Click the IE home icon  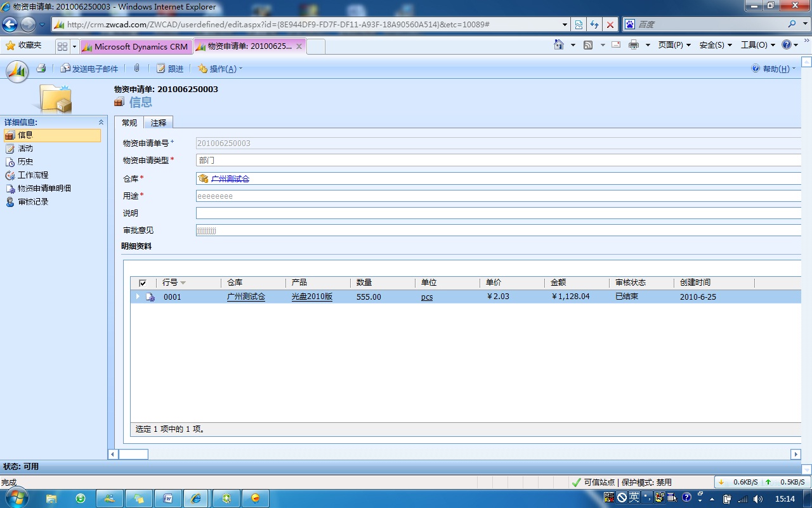558,45
